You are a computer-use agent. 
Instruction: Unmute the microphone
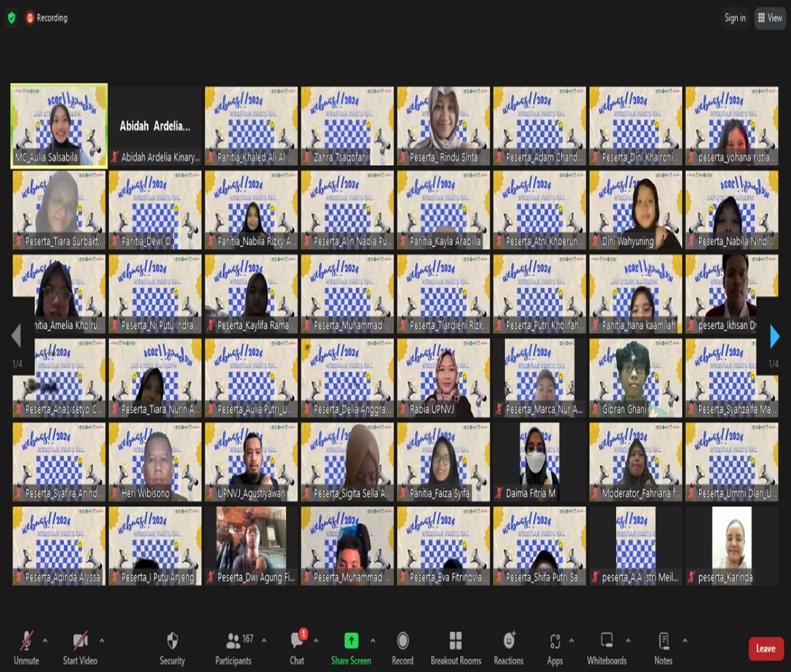tap(27, 641)
